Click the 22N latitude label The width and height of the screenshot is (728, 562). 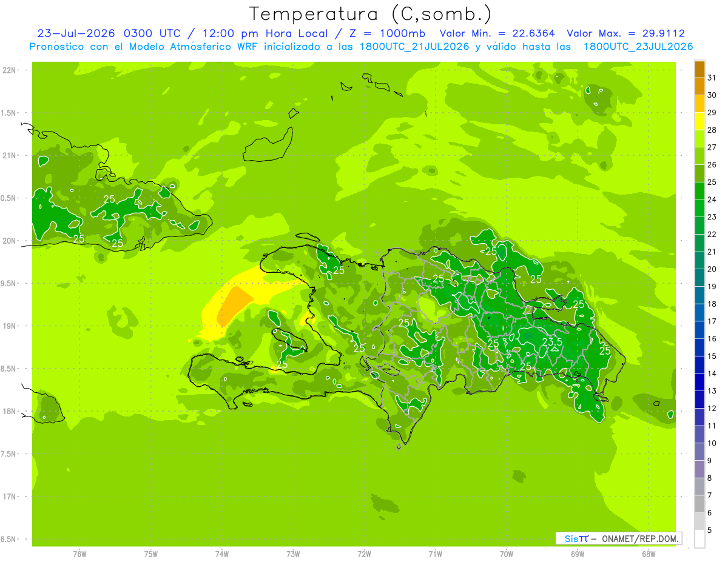8,70
